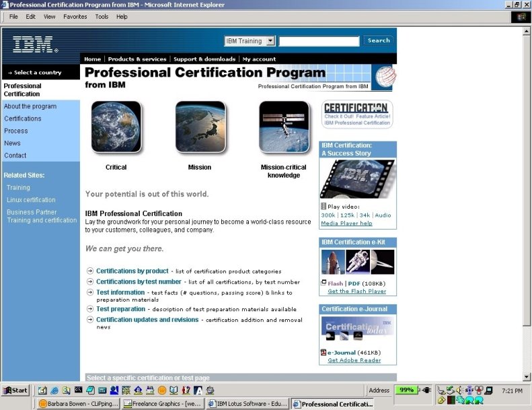
Task: Open Test information link
Action: 120,292
